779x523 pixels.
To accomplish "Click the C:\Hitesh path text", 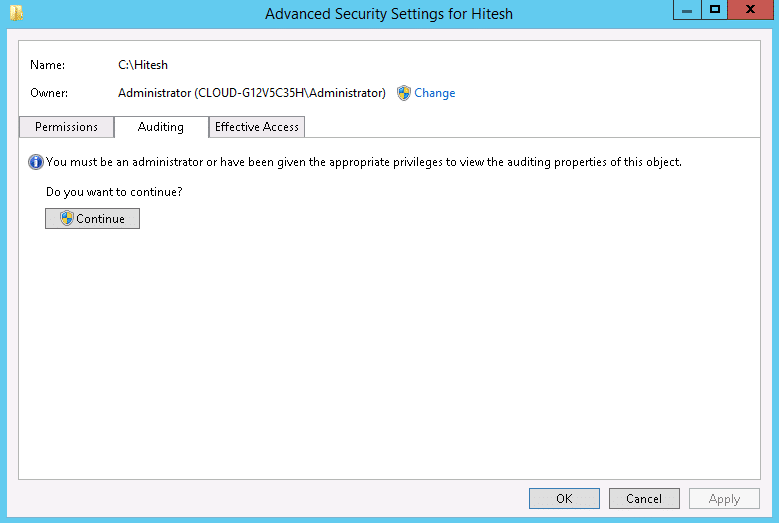I will (x=143, y=65).
